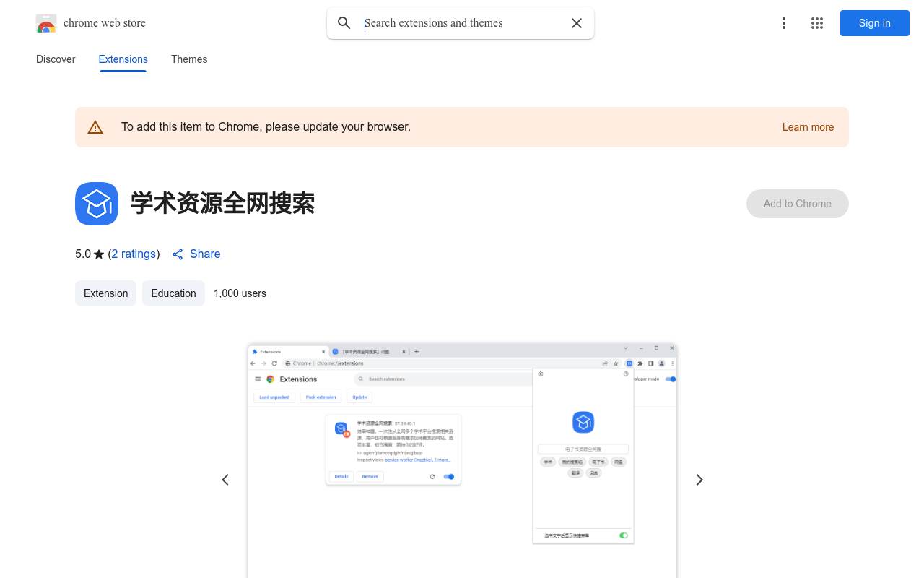Click the Chrome Web Store logo
The width and height of the screenshot is (924, 578).
[x=46, y=23]
